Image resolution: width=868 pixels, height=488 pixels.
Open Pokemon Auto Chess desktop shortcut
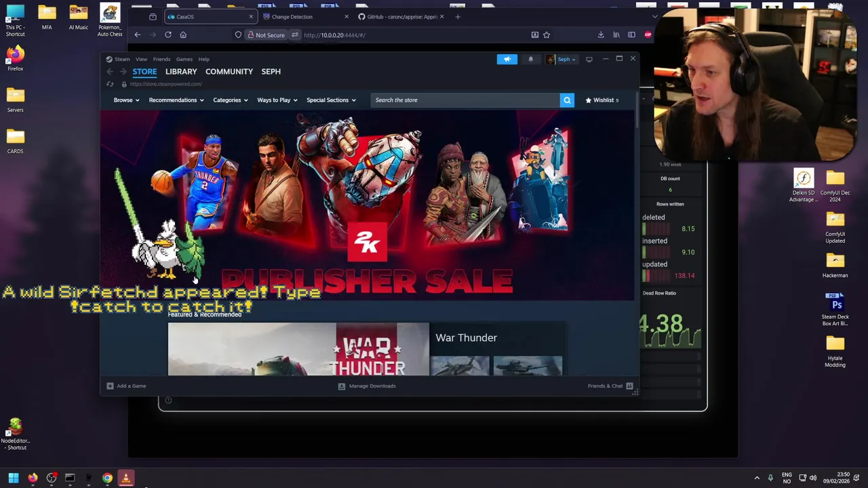pyautogui.click(x=110, y=20)
